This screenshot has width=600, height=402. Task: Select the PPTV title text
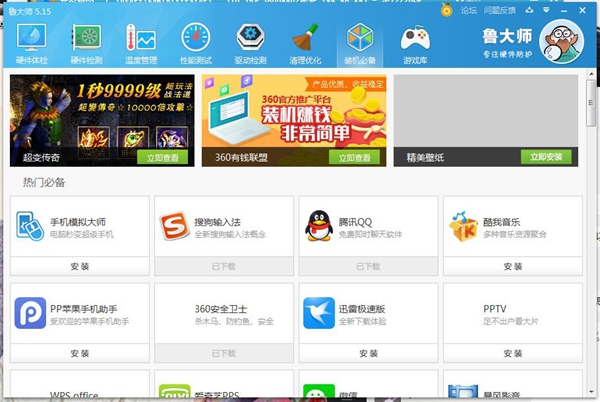495,309
